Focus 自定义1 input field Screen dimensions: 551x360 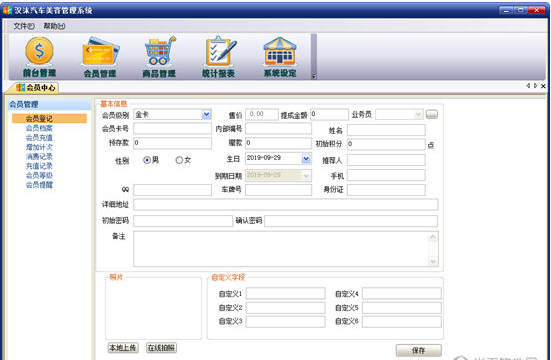tap(286, 294)
